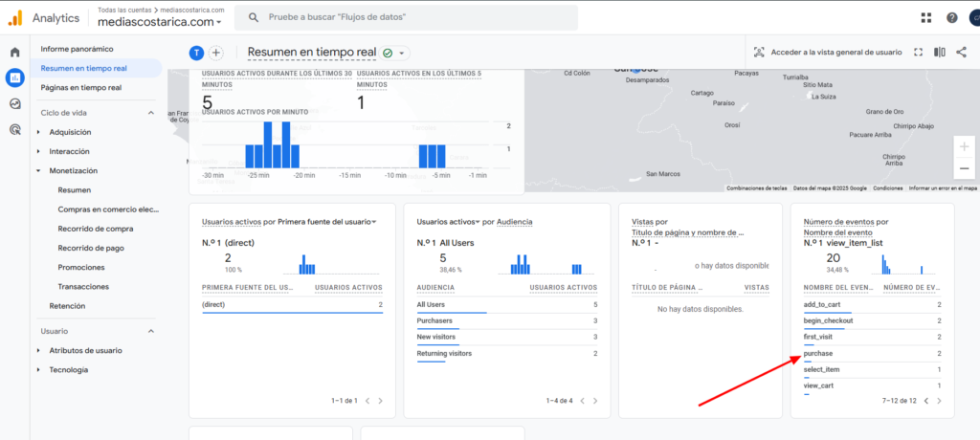Click the Analytics search field
The image size is (980, 440).
click(406, 17)
